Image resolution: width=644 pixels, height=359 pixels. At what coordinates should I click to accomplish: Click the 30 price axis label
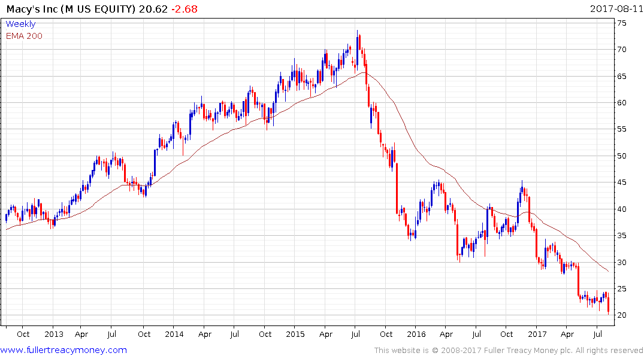click(x=622, y=263)
